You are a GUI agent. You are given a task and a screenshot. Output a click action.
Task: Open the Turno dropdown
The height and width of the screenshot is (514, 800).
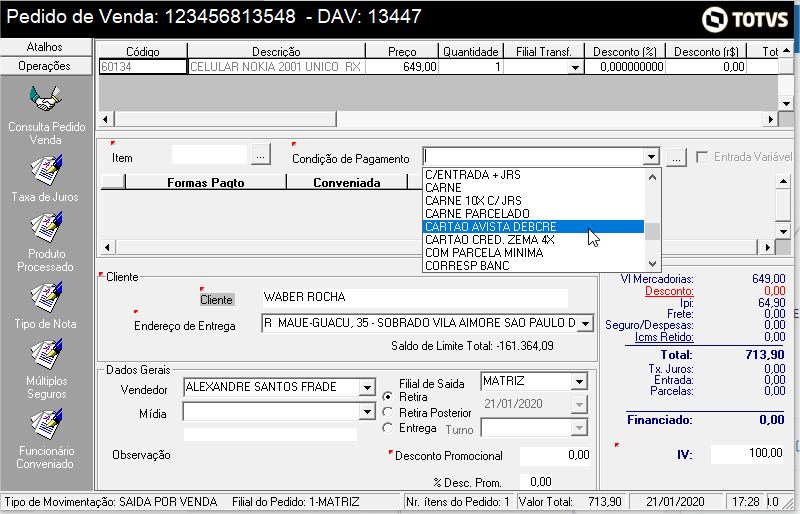point(579,428)
